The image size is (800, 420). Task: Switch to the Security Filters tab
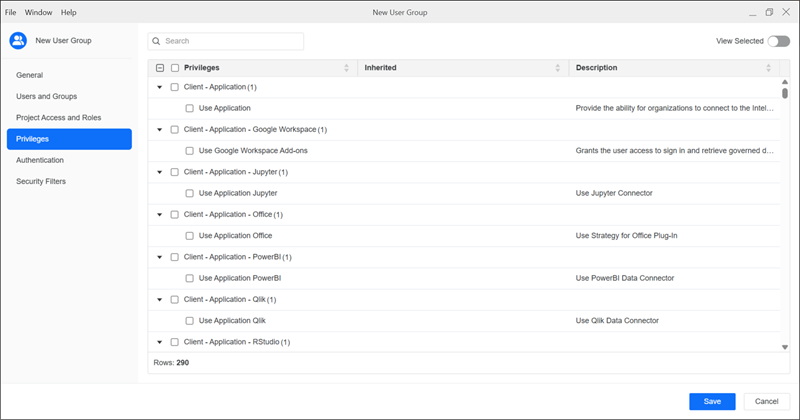(x=42, y=181)
